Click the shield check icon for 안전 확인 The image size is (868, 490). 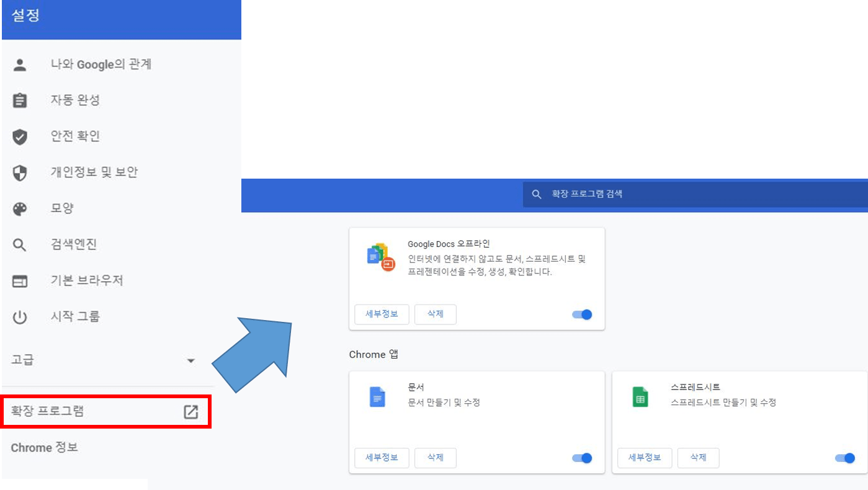pos(20,136)
